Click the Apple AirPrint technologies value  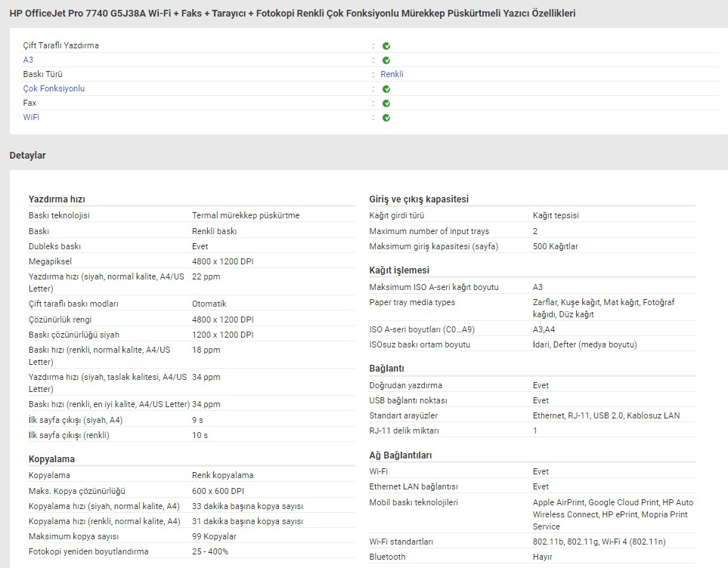(x=613, y=514)
